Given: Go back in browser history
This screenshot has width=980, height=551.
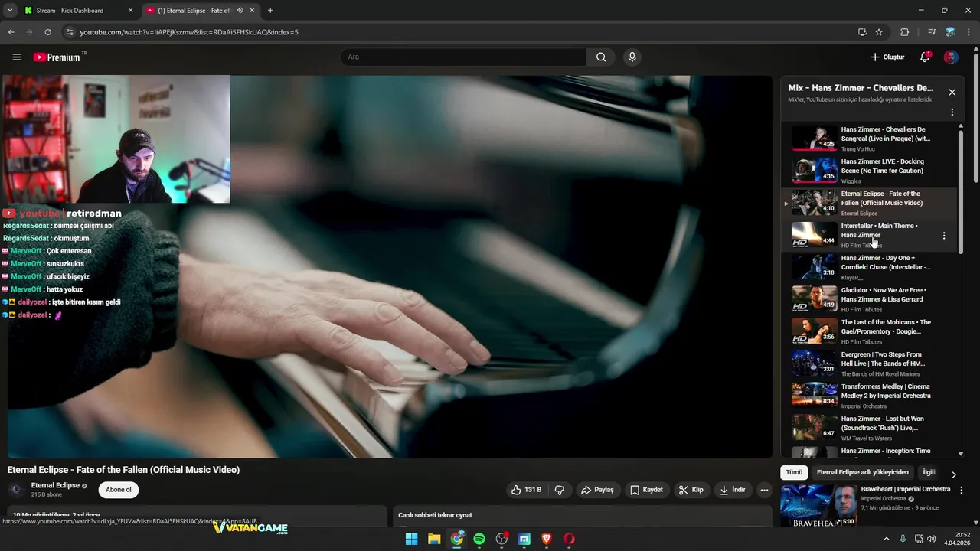Looking at the screenshot, I should (11, 32).
